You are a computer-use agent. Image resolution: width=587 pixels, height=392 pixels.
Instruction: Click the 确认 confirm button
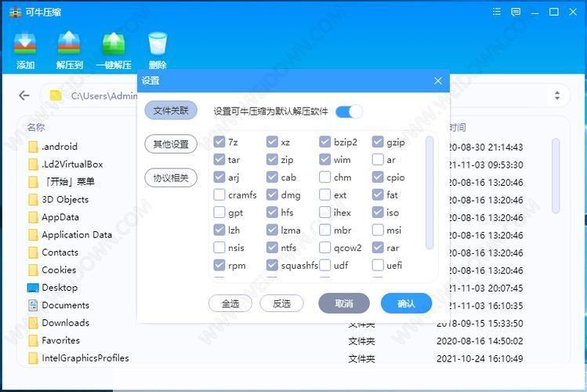click(x=406, y=303)
